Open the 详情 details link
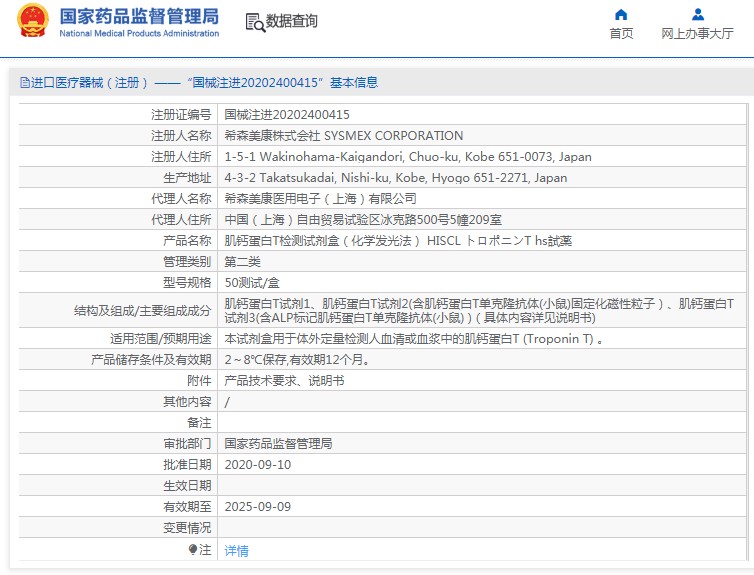The width and height of the screenshot is (754, 575). coord(236,550)
